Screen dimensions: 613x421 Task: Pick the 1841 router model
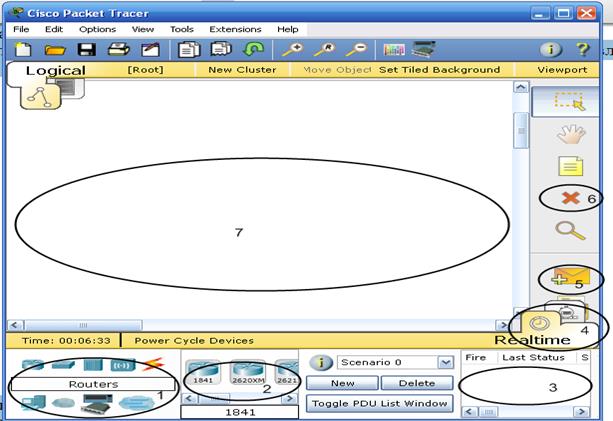(203, 372)
